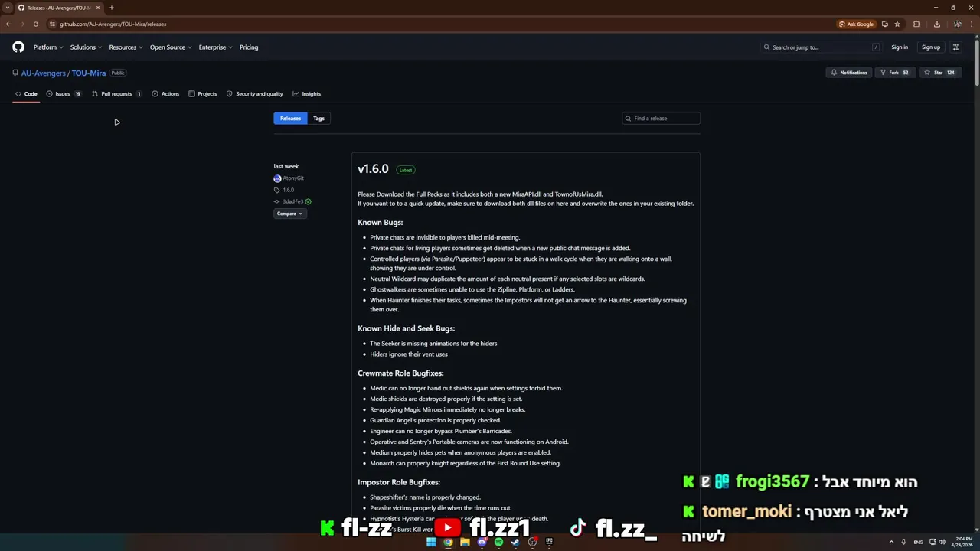This screenshot has width=980, height=551.
Task: Fork the TOU-Mira repository
Action: [894, 73]
